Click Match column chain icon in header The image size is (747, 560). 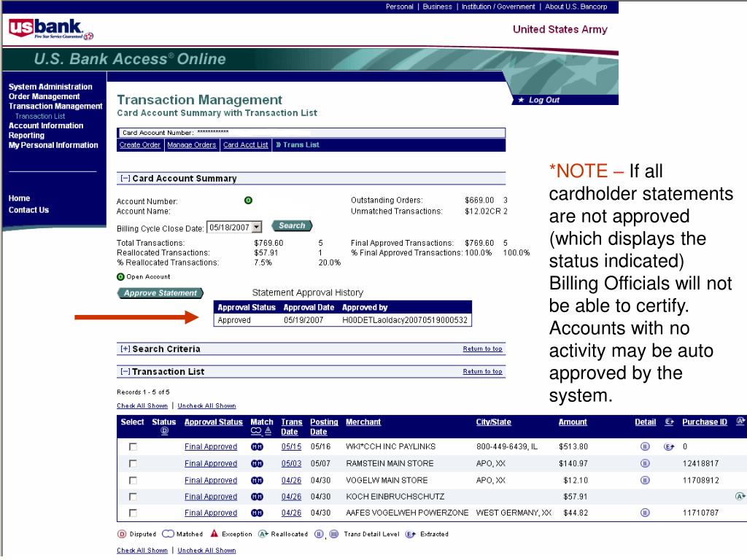(x=256, y=431)
